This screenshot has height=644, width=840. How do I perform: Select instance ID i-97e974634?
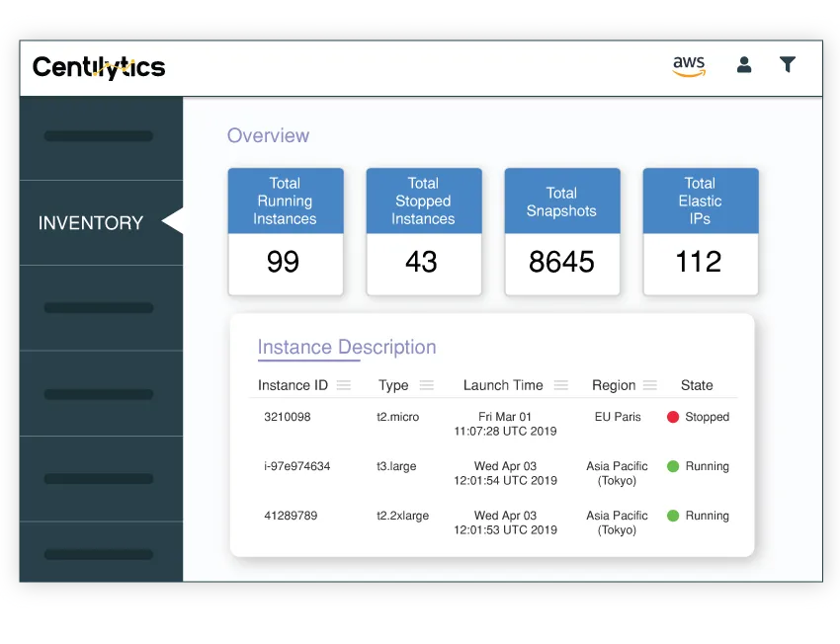(296, 466)
